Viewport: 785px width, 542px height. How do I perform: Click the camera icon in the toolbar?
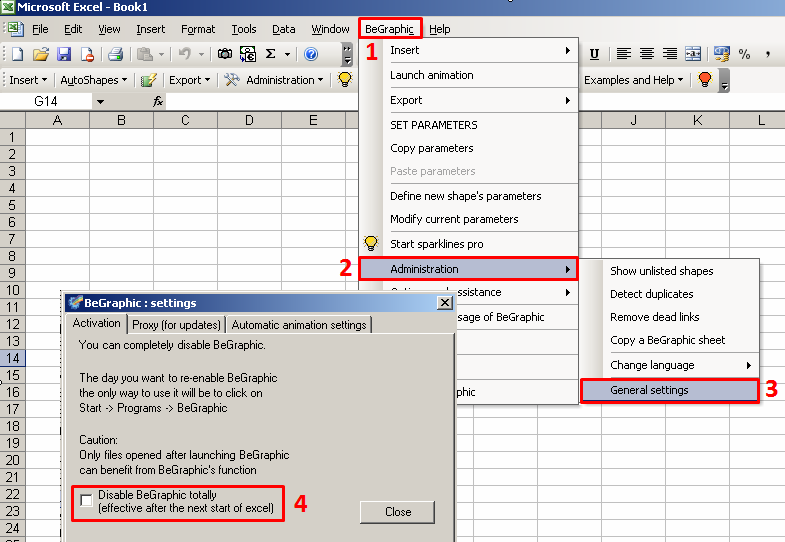(224, 54)
